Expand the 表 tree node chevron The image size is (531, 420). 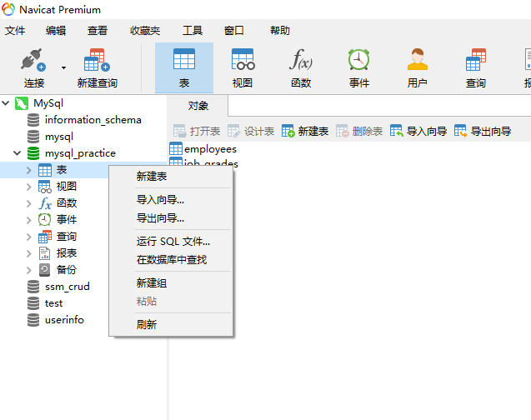[x=29, y=170]
